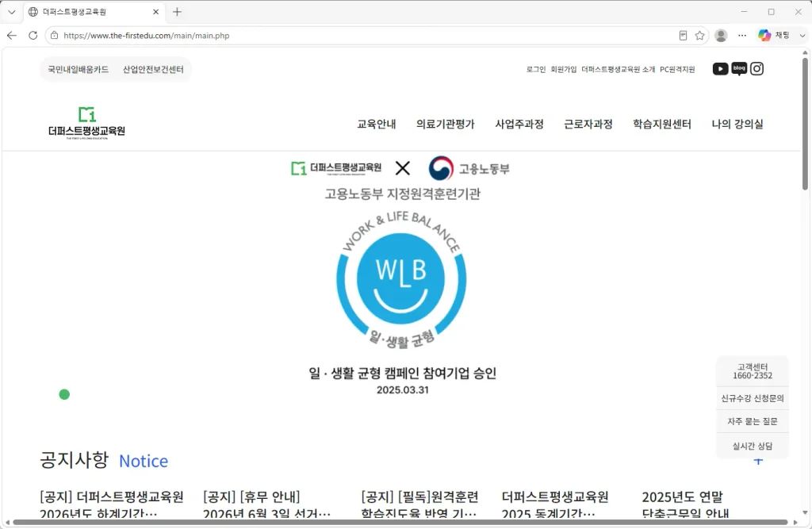812x529 pixels.
Task: Go to 산업안전보건센터 page
Action: (153, 70)
